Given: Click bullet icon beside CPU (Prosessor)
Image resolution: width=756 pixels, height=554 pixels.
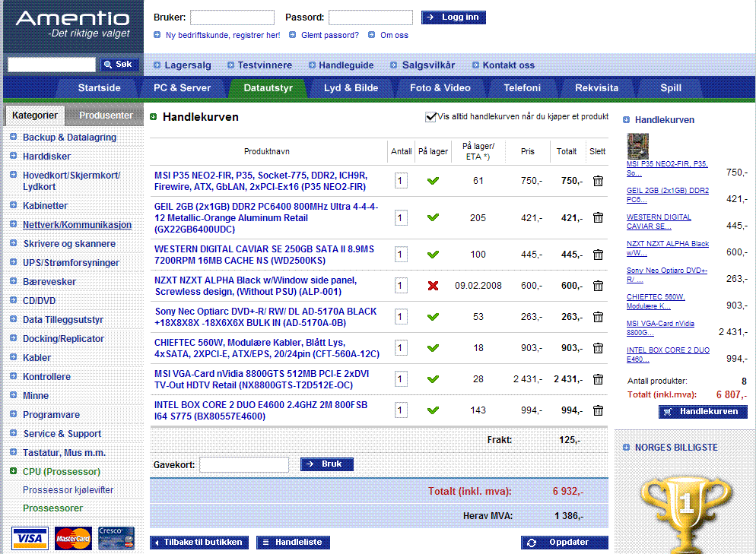Looking at the screenshot, I should tap(14, 471).
